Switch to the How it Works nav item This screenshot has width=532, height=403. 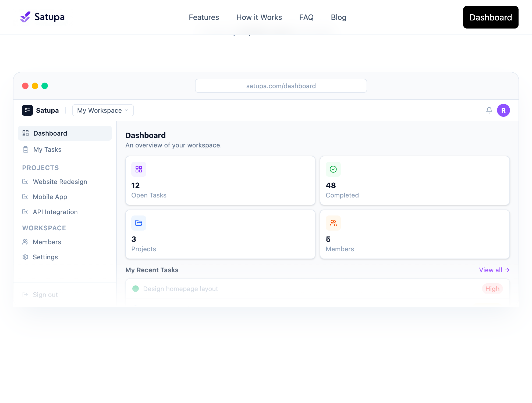click(259, 17)
